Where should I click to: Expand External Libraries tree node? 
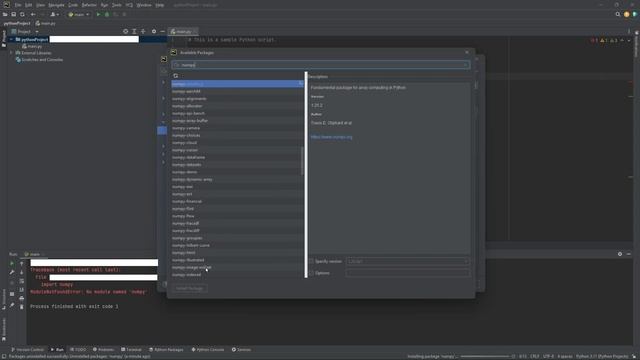(11, 53)
